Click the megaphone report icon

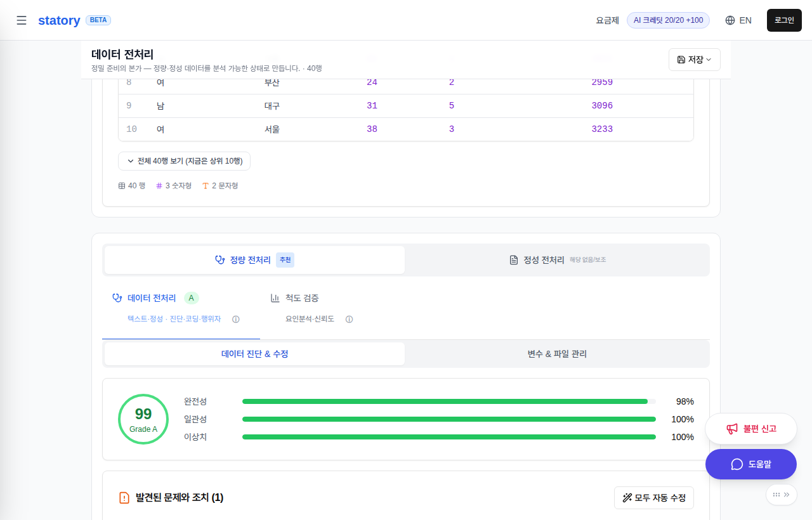[x=732, y=429]
